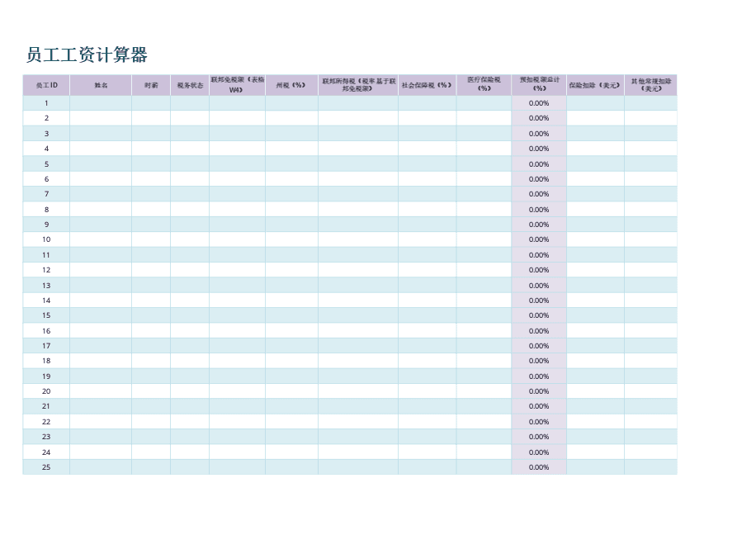
Task: Select employee ID cell 8
Action: [x=46, y=210]
